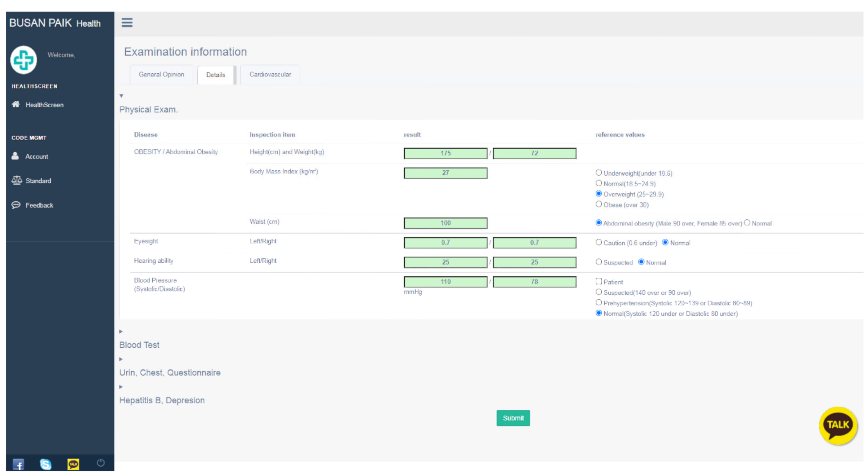This screenshot has height=476, width=868.
Task: Click the power logout icon
Action: click(100, 463)
